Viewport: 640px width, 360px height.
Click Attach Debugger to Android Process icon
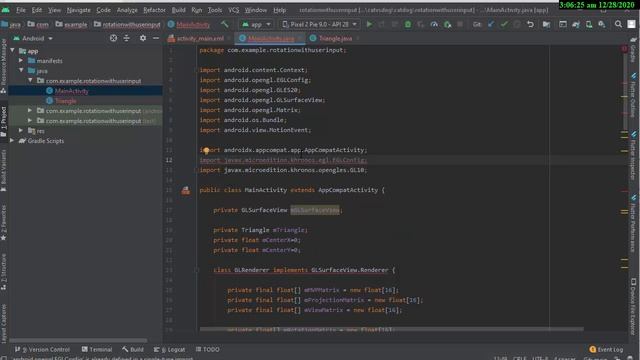[x=447, y=24]
